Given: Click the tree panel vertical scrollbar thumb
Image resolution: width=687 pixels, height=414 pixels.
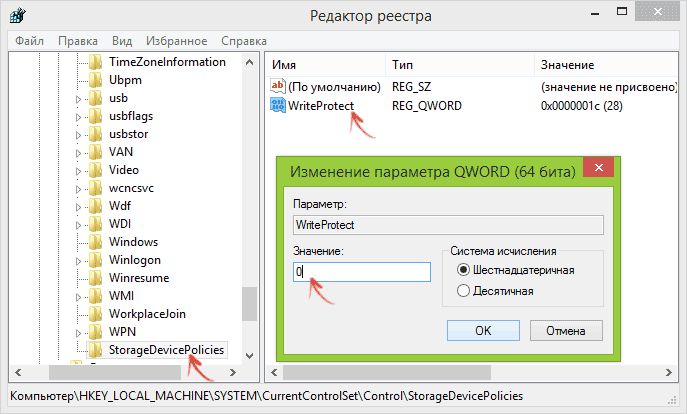Looking at the screenshot, I should [x=249, y=304].
